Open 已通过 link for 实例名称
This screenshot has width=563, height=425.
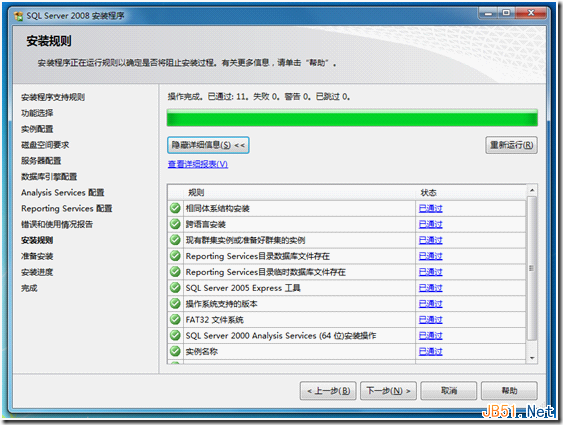[x=431, y=351]
